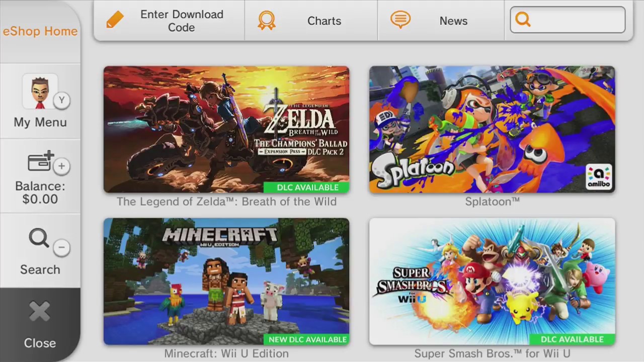
Task: Click the pencil icon for Enter Download Code
Action: pyautogui.click(x=115, y=21)
